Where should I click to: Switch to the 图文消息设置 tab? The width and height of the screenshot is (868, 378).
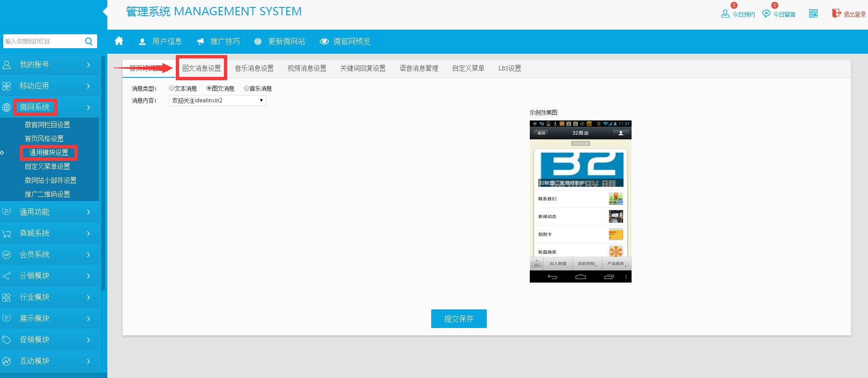tap(201, 68)
